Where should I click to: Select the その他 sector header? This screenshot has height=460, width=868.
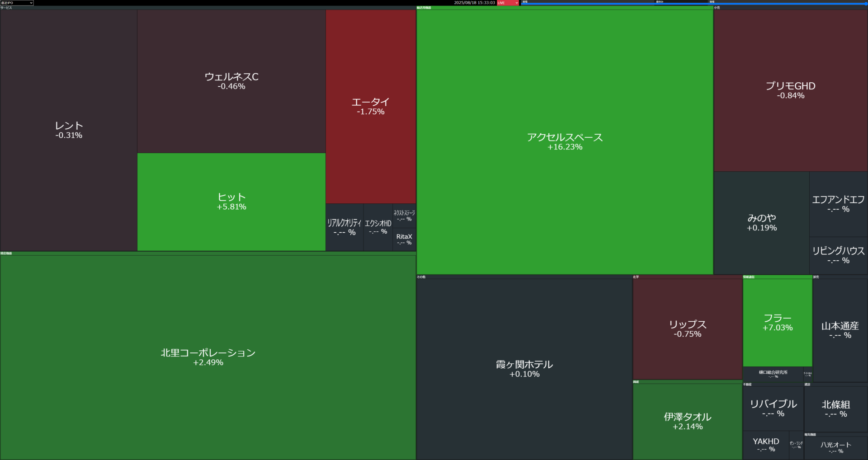(x=524, y=277)
